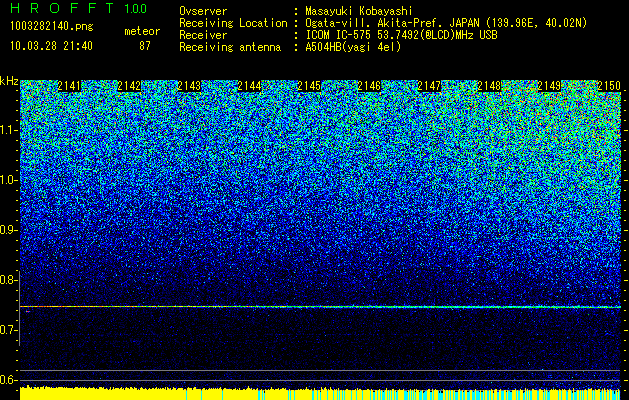The image size is (629, 400).
Task: Click the A504HB(yagi 4el) antenna text
Action: pyautogui.click(x=353, y=47)
